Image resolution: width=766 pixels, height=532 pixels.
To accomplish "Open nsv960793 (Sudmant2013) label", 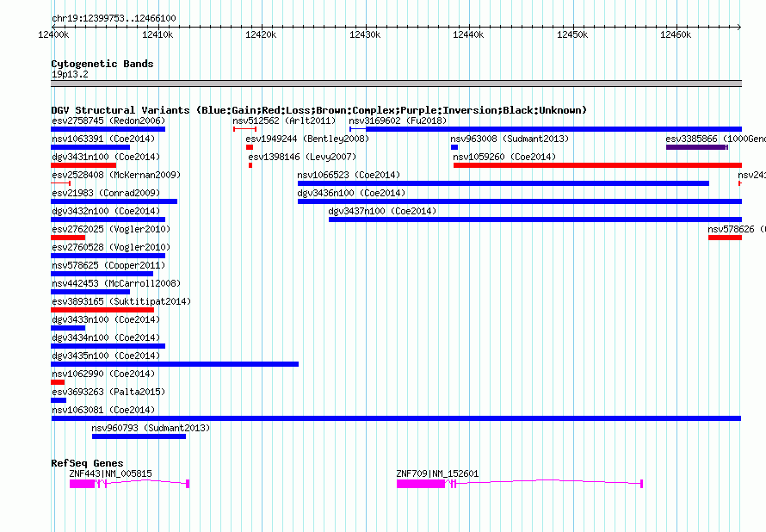I will (151, 428).
